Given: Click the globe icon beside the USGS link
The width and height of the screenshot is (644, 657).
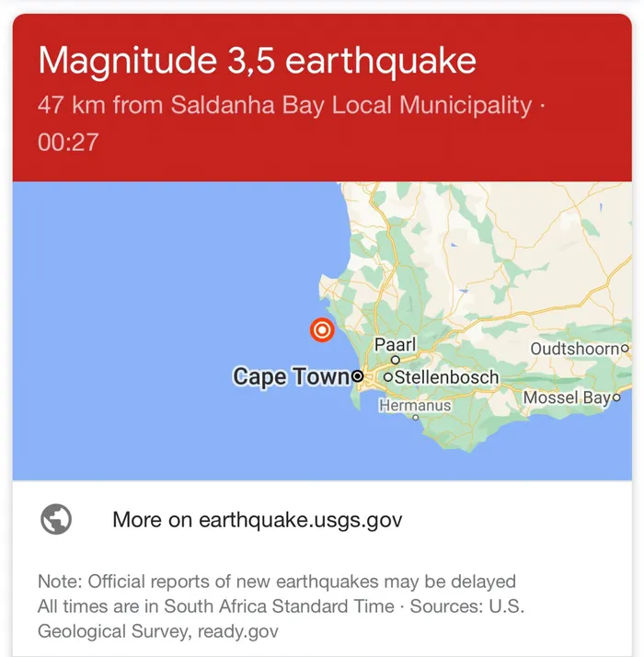Looking at the screenshot, I should point(56,520).
